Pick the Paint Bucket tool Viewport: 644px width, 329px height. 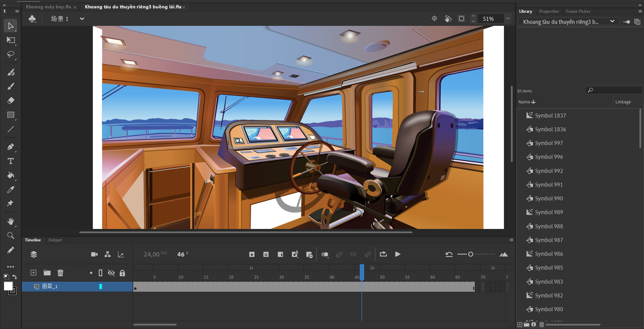pos(11,175)
